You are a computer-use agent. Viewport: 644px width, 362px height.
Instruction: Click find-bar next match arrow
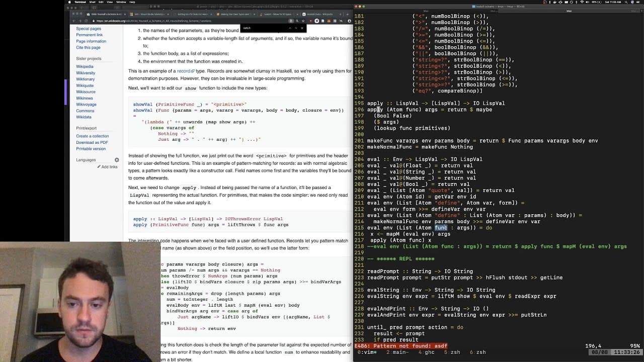tap(296, 28)
